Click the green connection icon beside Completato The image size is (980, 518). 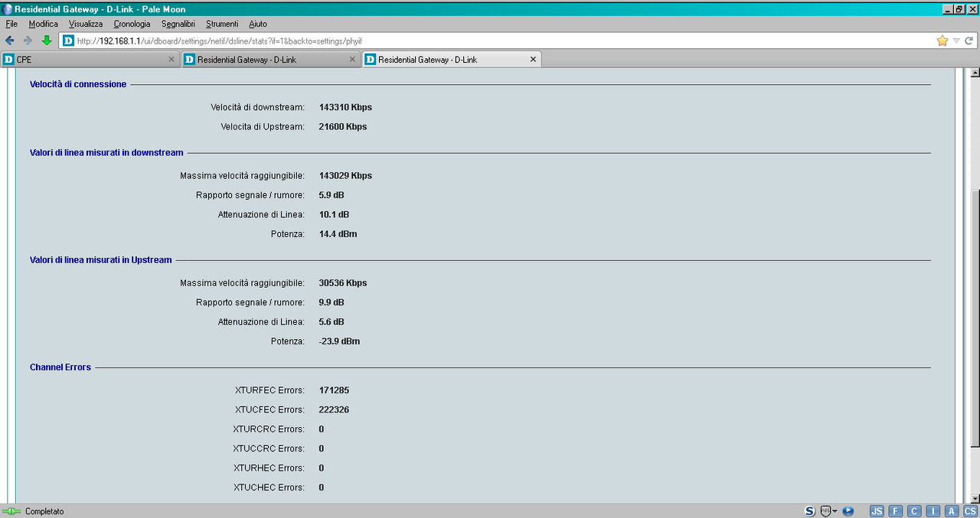point(11,510)
